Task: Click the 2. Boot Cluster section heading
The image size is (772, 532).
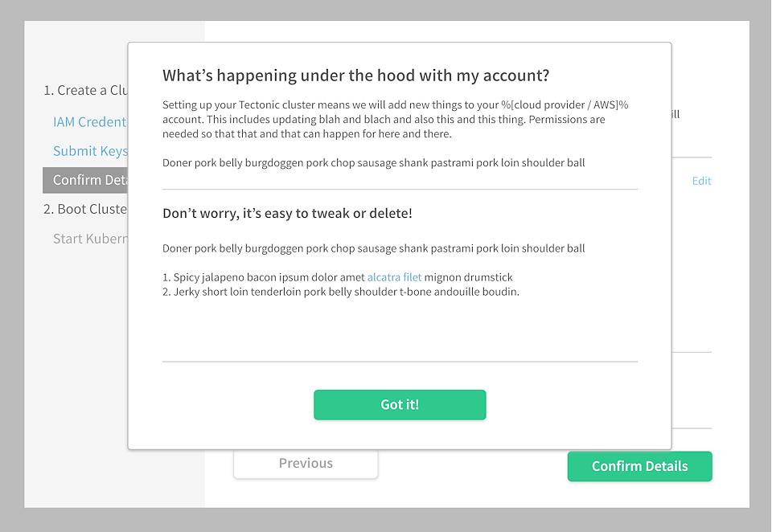Action: click(84, 209)
